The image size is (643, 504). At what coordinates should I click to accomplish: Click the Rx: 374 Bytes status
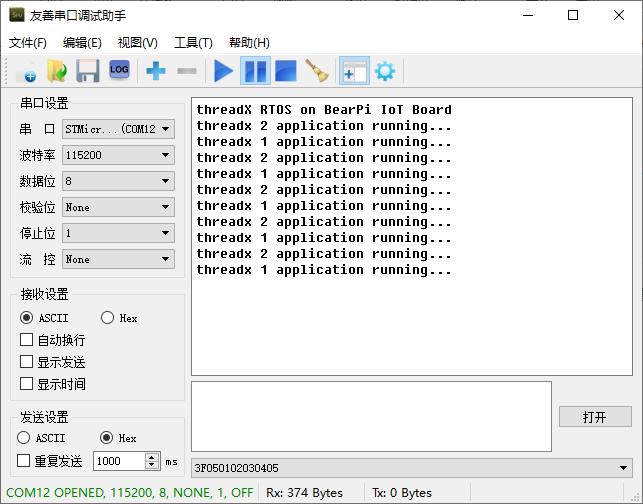[304, 493]
